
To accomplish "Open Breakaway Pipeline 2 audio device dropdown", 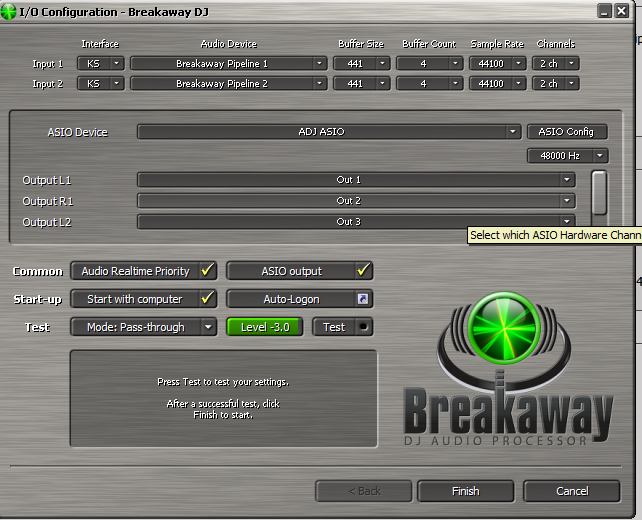I will [229, 84].
